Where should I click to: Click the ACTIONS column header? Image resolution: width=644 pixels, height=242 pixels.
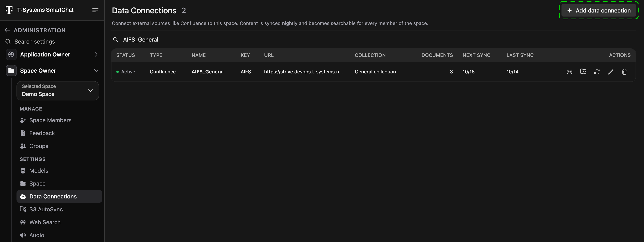pyautogui.click(x=620, y=55)
